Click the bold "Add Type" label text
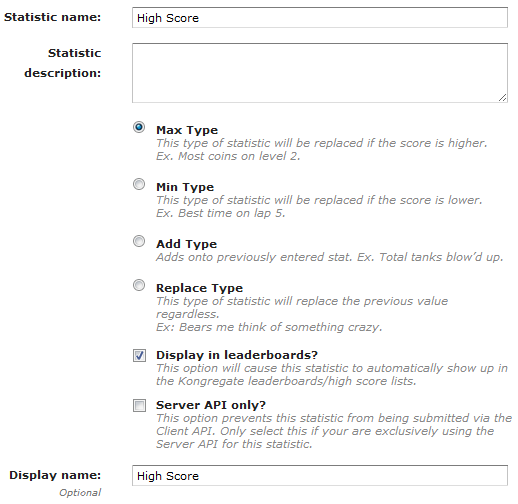Screen dimensions: 518x504 (x=187, y=244)
